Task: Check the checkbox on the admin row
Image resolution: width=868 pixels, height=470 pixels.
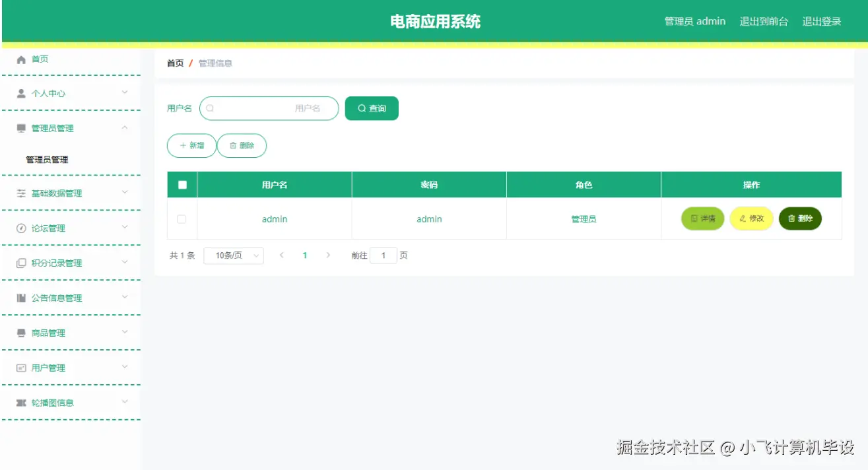Action: tap(182, 218)
